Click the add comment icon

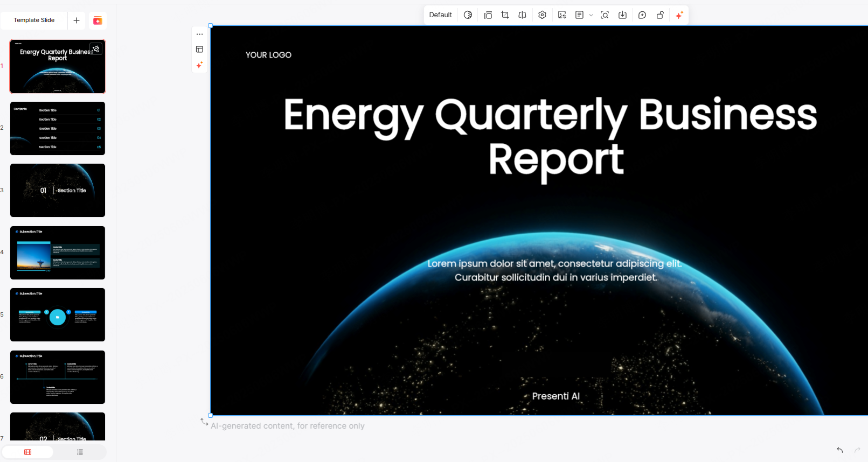642,15
